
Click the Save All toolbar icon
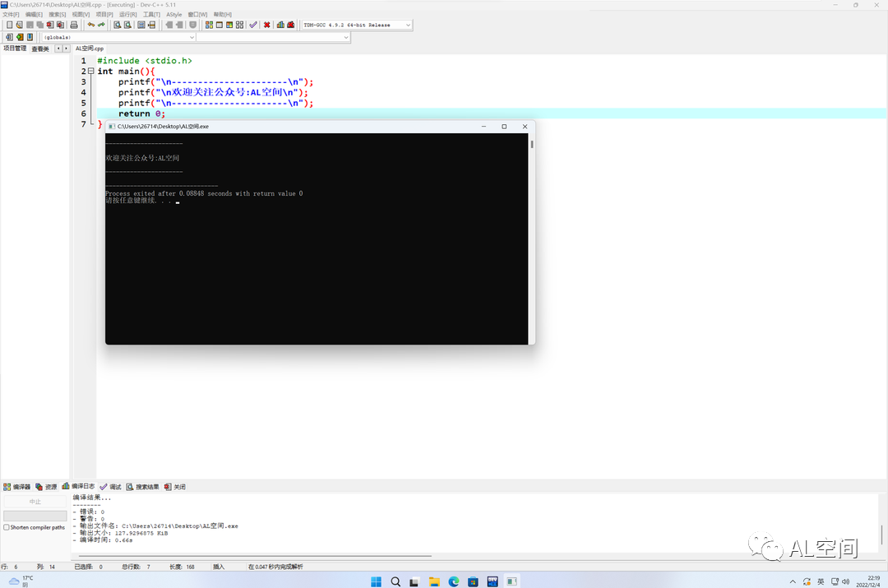(39, 25)
